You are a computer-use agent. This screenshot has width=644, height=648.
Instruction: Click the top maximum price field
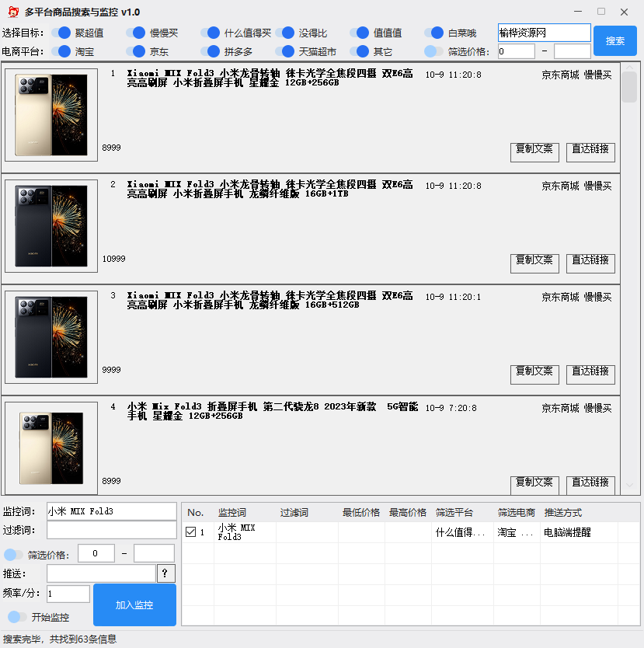(572, 51)
